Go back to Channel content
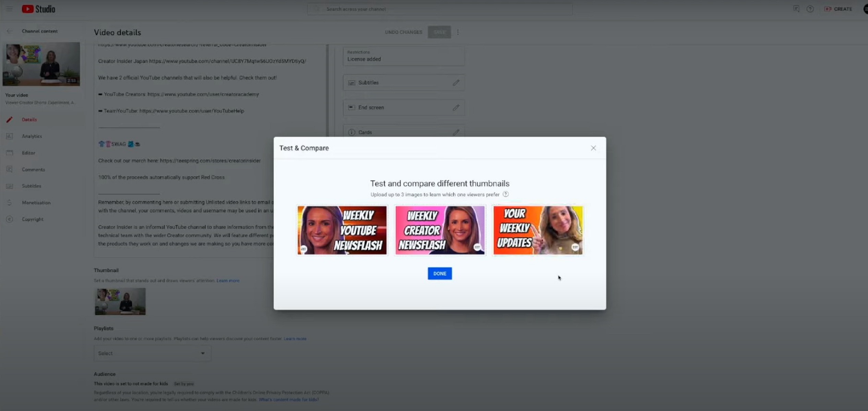The height and width of the screenshot is (411, 868). coord(9,31)
